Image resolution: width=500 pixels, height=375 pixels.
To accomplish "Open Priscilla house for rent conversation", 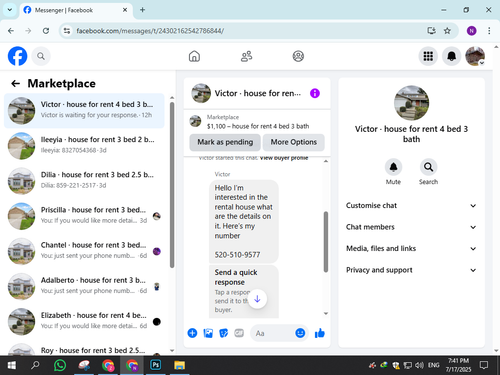I will [x=84, y=216].
